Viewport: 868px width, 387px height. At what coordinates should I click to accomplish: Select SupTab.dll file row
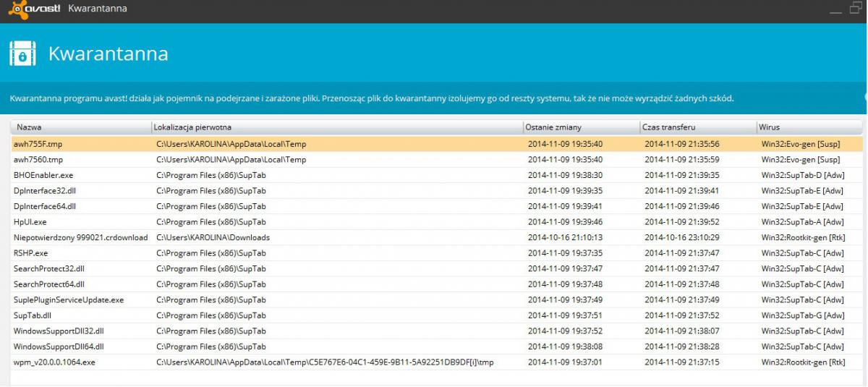coord(436,315)
